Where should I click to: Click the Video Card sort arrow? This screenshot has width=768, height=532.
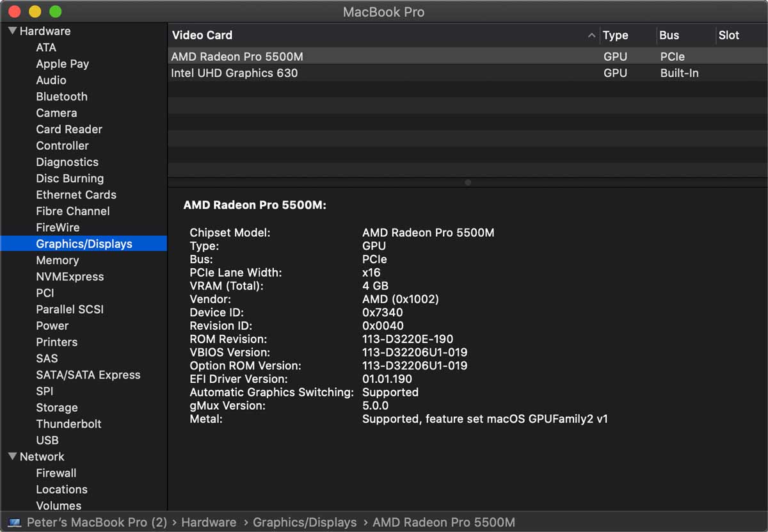(x=591, y=35)
